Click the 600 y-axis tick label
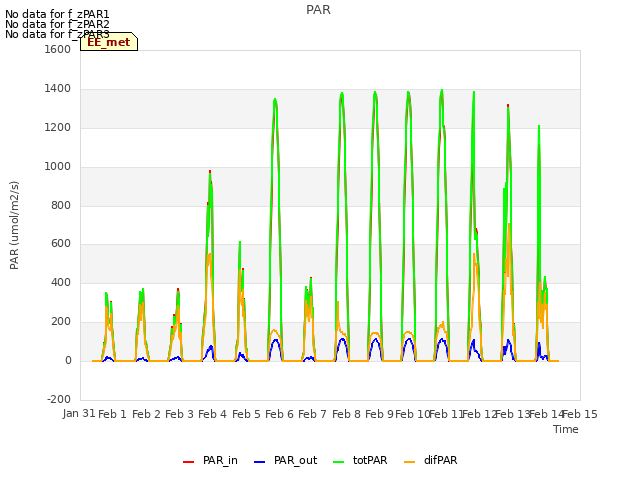The image size is (640, 480). [61, 244]
